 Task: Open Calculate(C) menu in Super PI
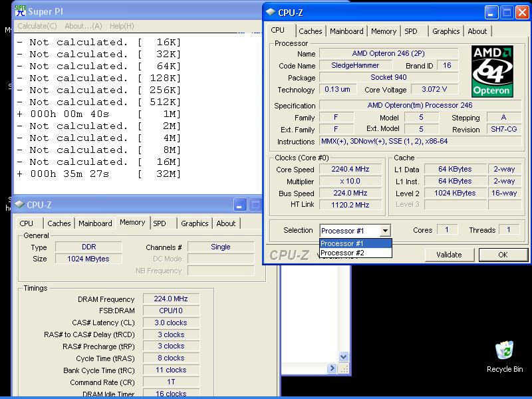click(x=37, y=26)
